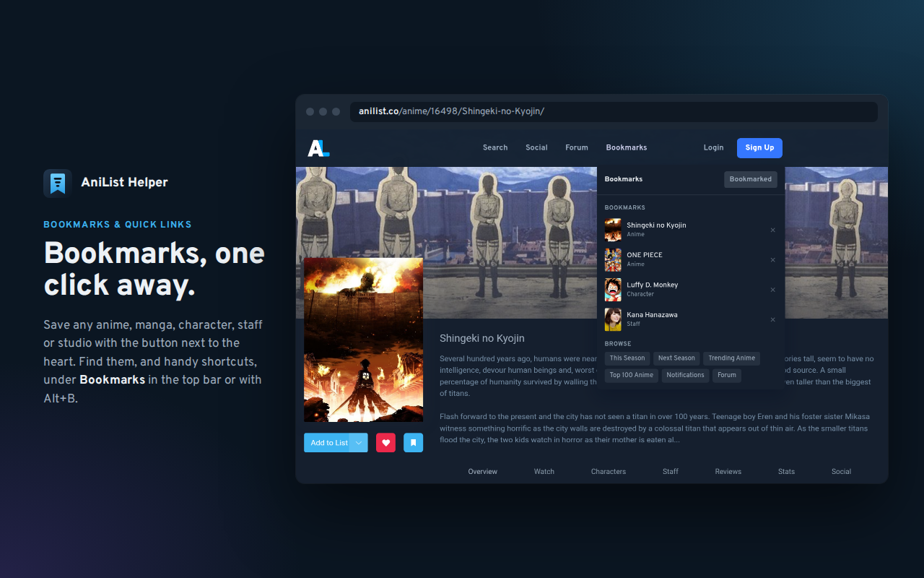Switch to the Staff tab
Viewport: 924px width, 578px height.
671,472
